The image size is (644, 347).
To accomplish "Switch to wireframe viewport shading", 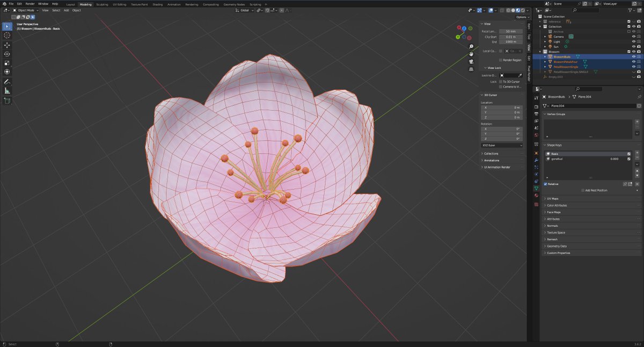I will tap(509, 10).
